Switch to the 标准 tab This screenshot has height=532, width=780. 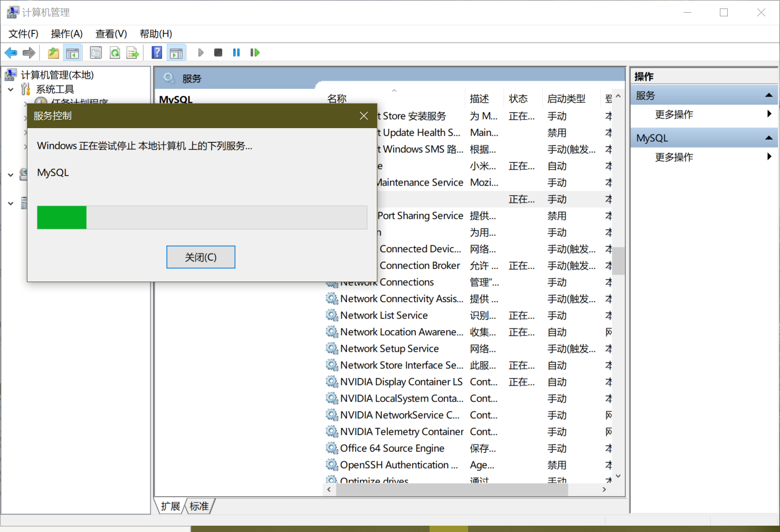tap(199, 506)
